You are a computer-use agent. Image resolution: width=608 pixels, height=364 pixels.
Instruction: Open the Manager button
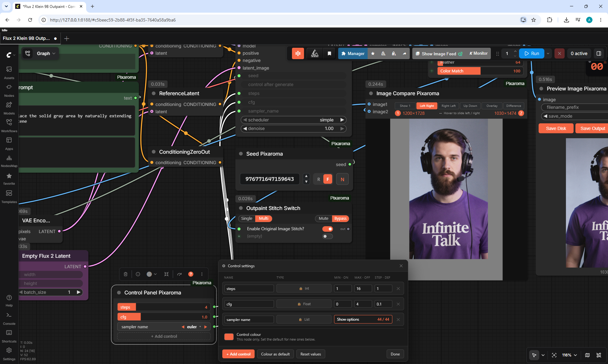point(353,53)
